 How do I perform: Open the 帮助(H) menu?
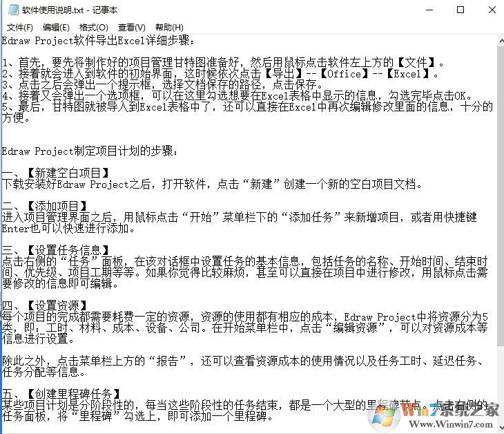tap(169, 28)
